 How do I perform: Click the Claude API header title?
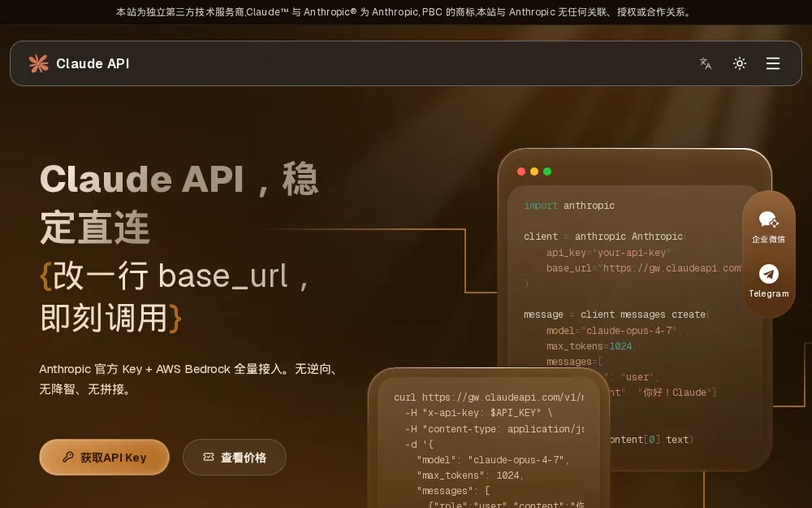click(93, 63)
